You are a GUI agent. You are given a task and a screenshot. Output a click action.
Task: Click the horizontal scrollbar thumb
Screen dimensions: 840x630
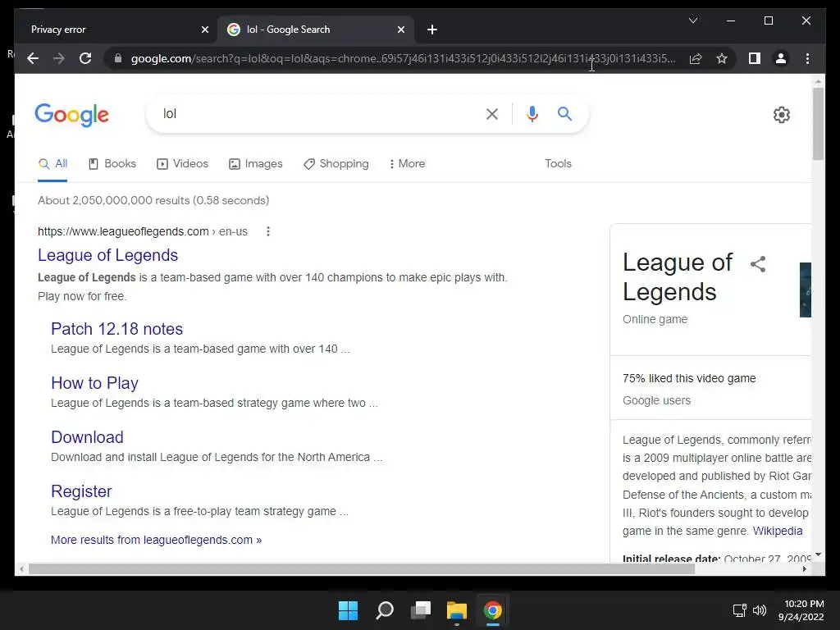[x=362, y=569]
